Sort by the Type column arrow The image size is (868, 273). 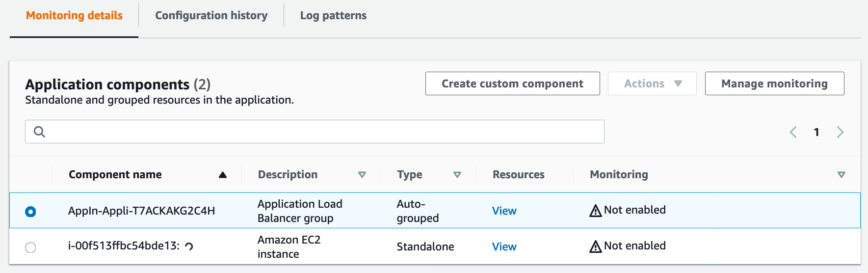[457, 175]
